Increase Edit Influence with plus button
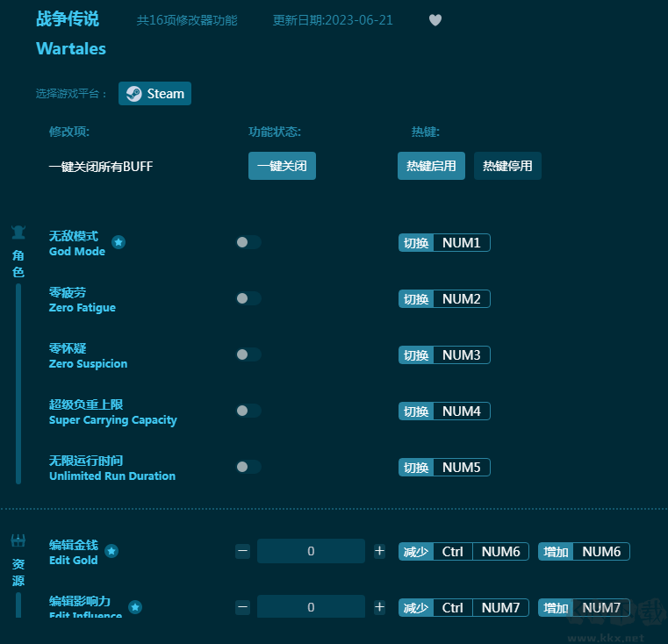This screenshot has height=644, width=668. tap(379, 607)
